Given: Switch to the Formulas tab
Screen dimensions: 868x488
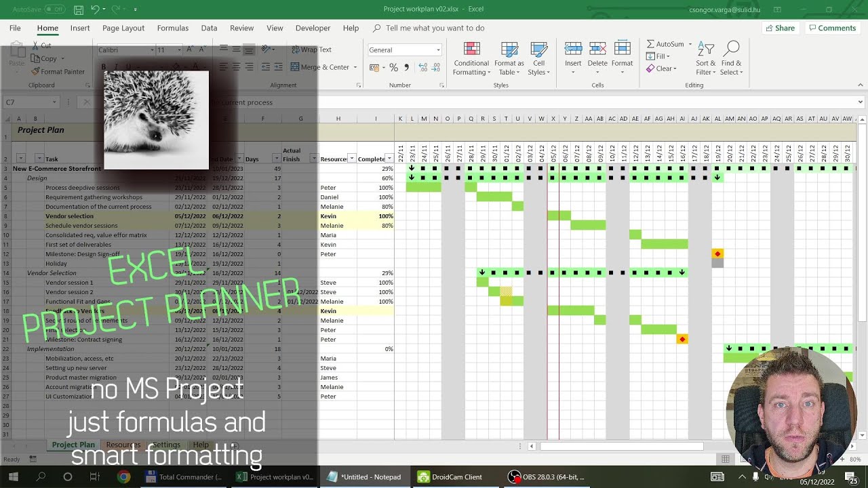Looking at the screenshot, I should pyautogui.click(x=173, y=28).
